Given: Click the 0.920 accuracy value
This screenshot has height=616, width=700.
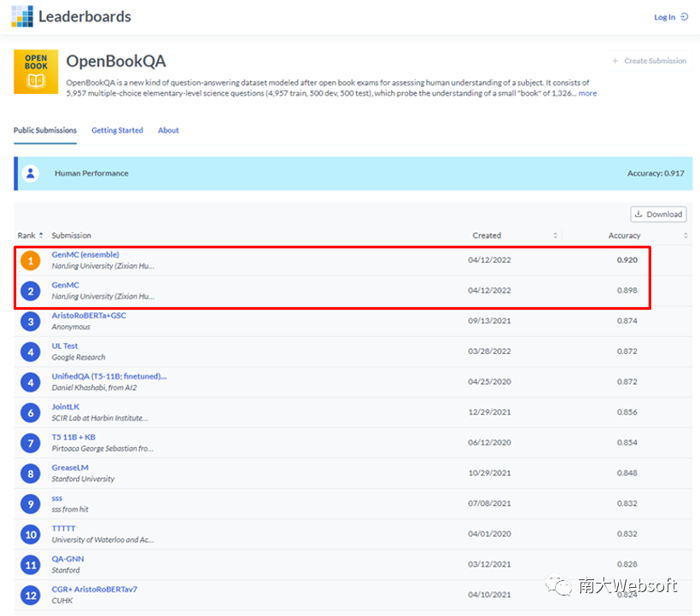Looking at the screenshot, I should [x=627, y=260].
